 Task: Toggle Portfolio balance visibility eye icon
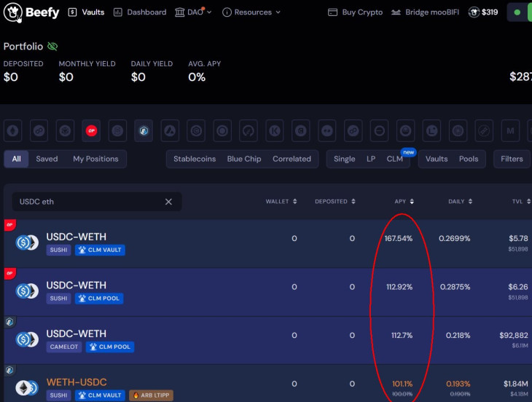coord(52,46)
